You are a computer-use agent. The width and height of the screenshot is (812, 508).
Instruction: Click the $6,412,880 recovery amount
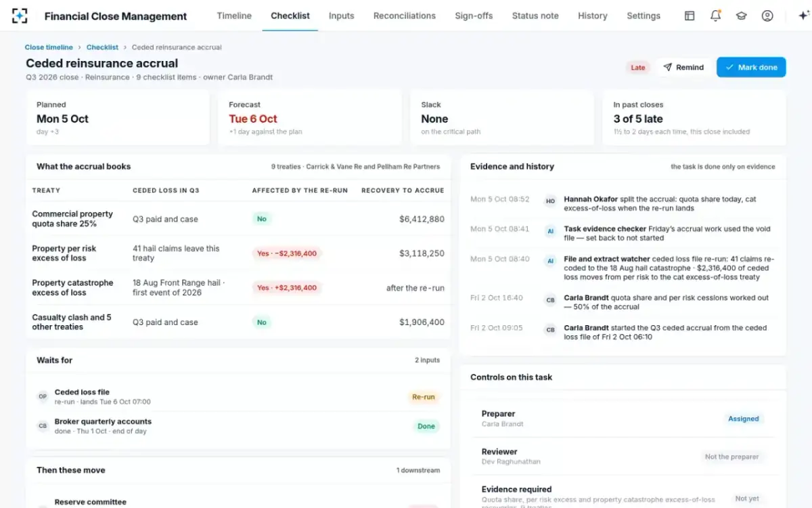(x=422, y=219)
